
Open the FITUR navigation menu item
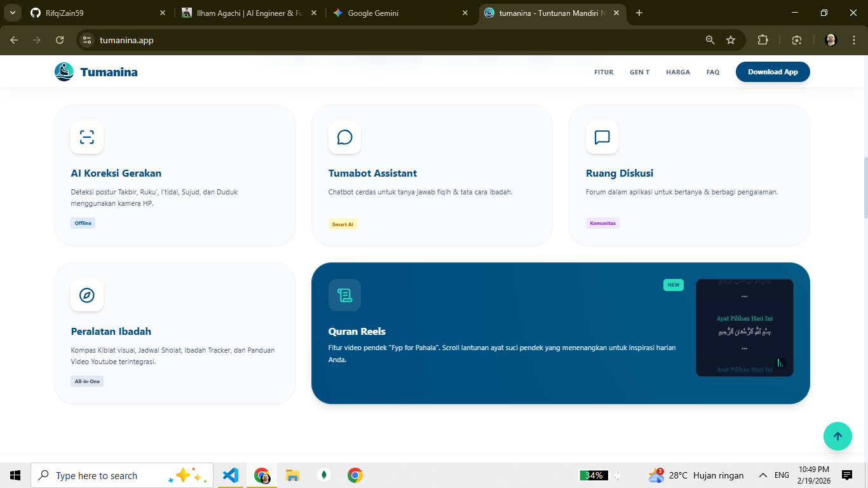click(604, 72)
